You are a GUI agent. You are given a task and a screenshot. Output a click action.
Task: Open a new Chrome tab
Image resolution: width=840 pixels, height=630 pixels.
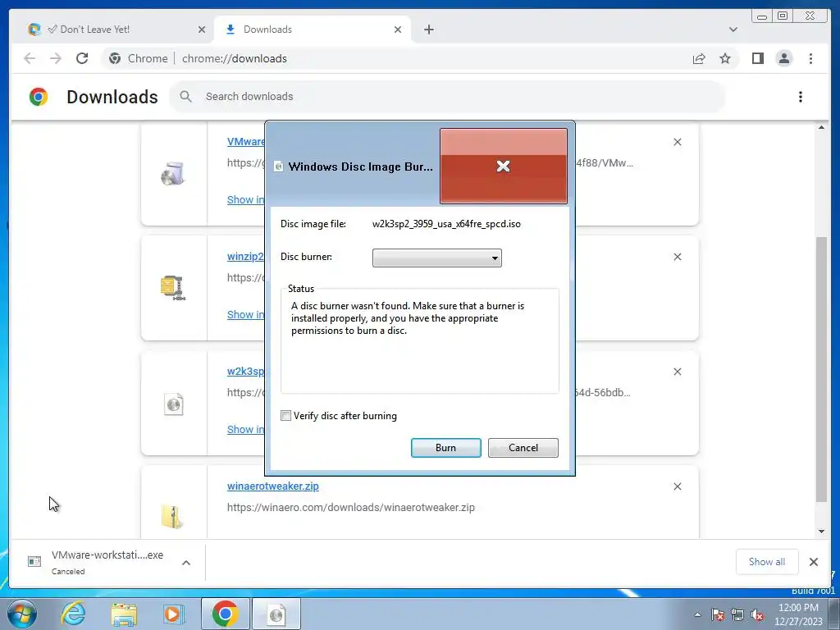coord(428,30)
